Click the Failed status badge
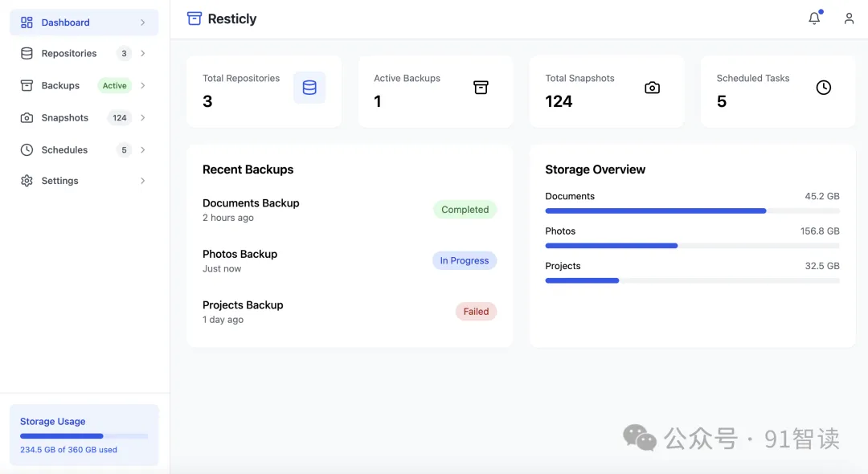Image resolution: width=868 pixels, height=474 pixels. coord(476,312)
